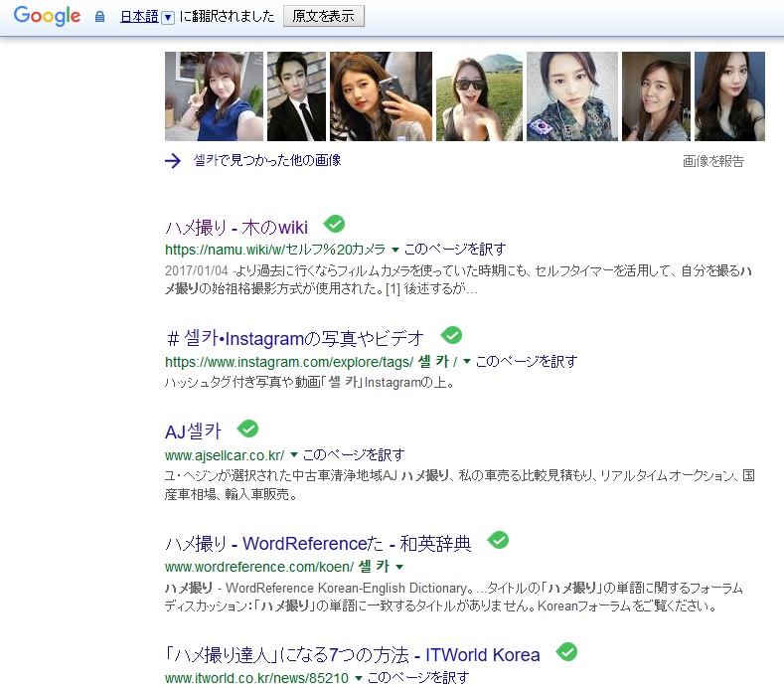
Task: Open the 木のwiki result title
Action: [236, 228]
